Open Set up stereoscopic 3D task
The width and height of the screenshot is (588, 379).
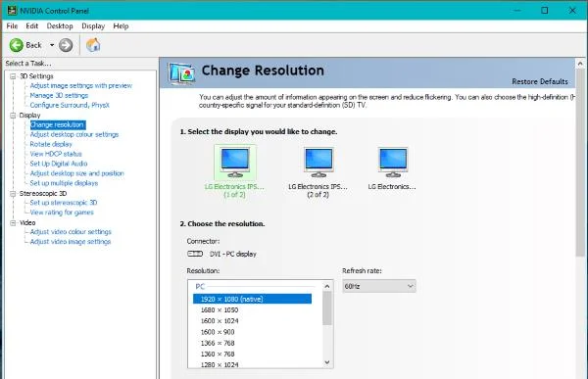tap(64, 203)
